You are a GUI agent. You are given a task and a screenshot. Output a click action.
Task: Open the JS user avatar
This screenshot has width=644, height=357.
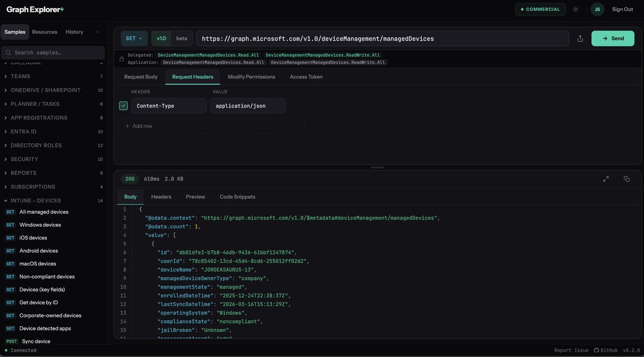point(597,9)
